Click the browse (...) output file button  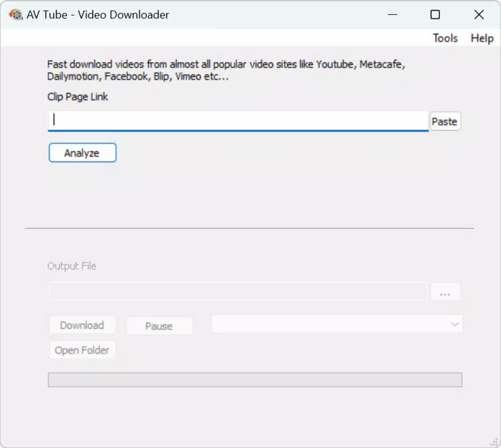(x=446, y=291)
